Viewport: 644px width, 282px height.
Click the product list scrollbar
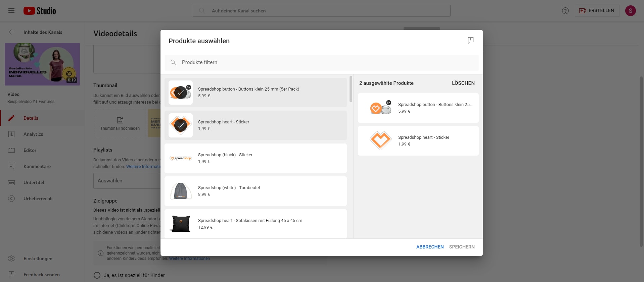point(351,89)
